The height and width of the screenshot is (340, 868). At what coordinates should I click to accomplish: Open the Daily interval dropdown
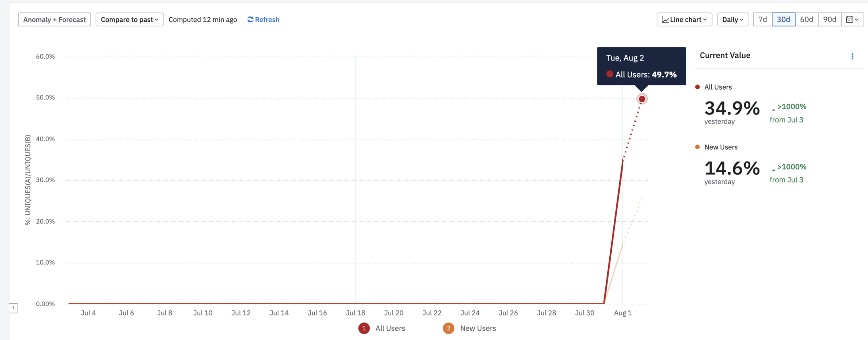pyautogui.click(x=733, y=20)
